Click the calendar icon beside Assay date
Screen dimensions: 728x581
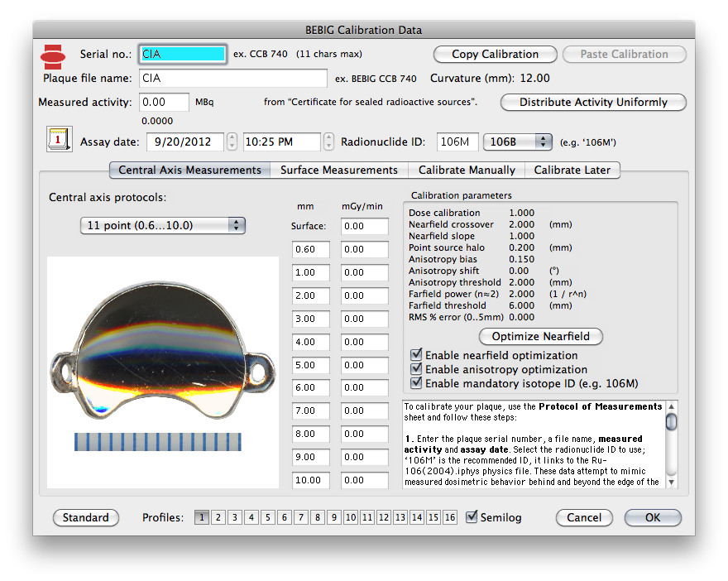(59, 139)
